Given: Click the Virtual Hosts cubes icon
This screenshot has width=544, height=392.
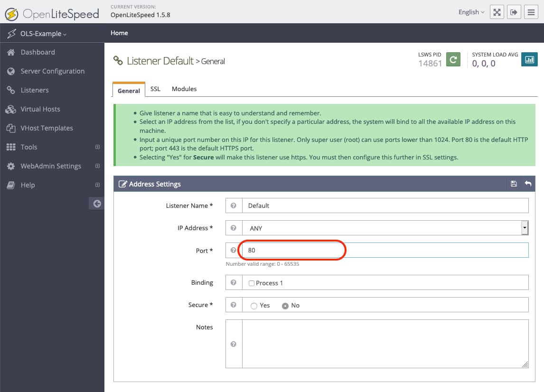Looking at the screenshot, I should 11,109.
